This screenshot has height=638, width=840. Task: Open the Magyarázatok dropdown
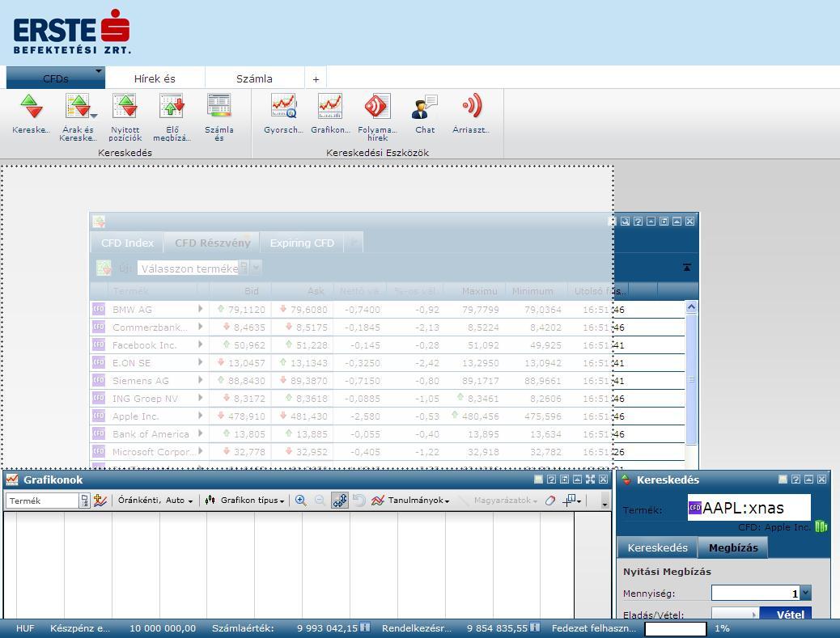[498, 501]
